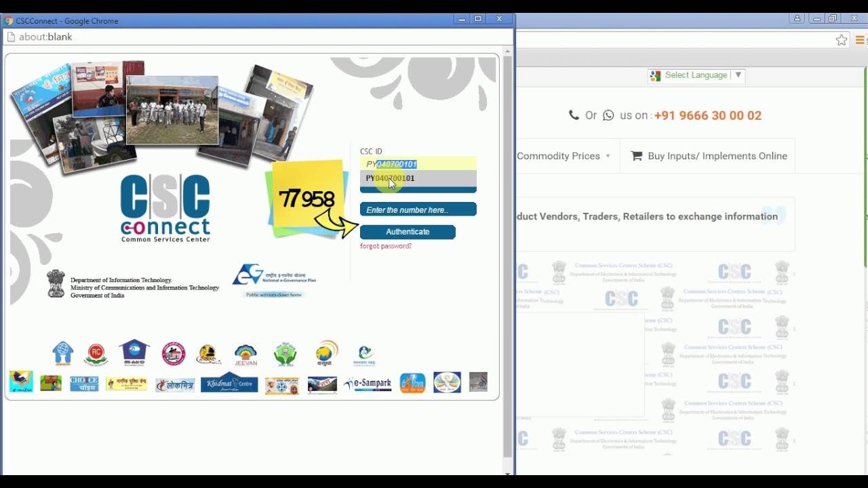This screenshot has width=868, height=488.
Task: Click the Lokmitra logo
Action: tap(175, 384)
